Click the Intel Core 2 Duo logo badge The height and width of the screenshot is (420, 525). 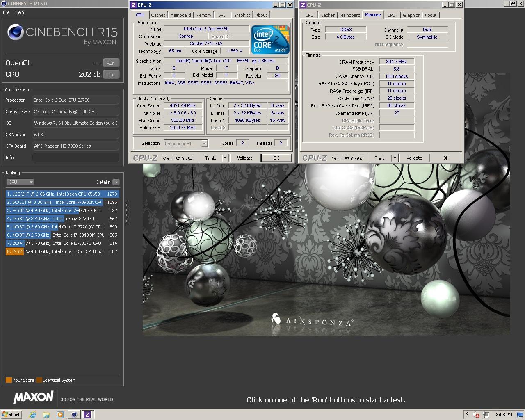pyautogui.click(x=271, y=40)
